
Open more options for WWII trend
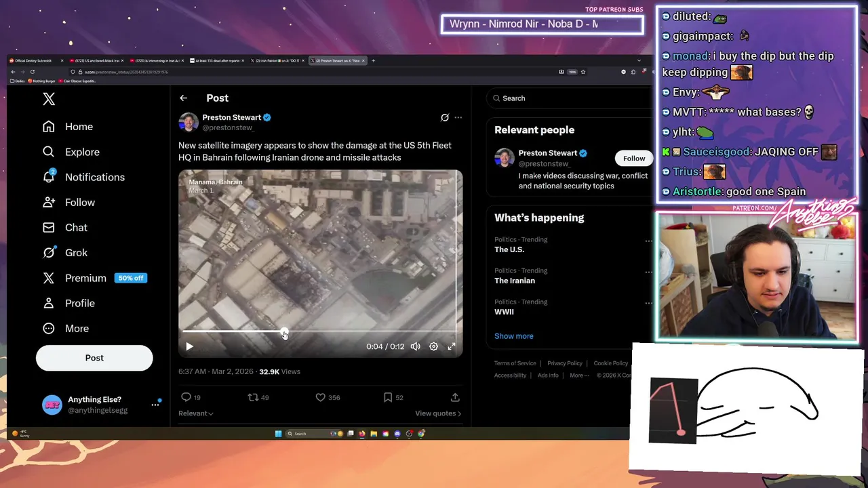pyautogui.click(x=648, y=303)
